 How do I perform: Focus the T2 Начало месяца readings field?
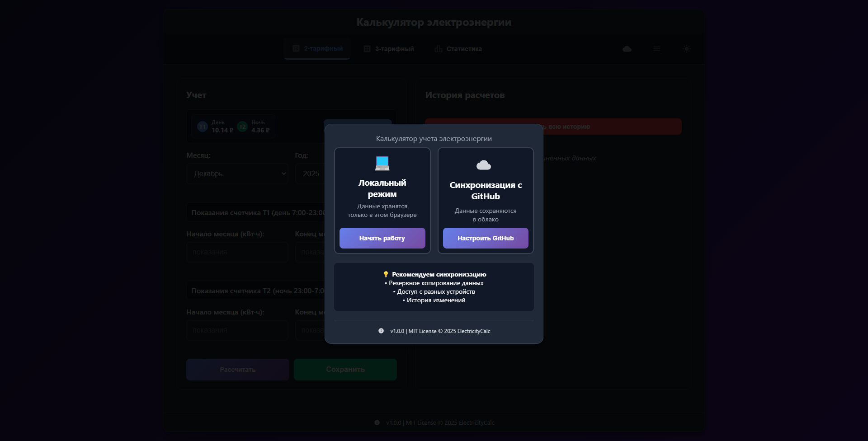coord(237,330)
